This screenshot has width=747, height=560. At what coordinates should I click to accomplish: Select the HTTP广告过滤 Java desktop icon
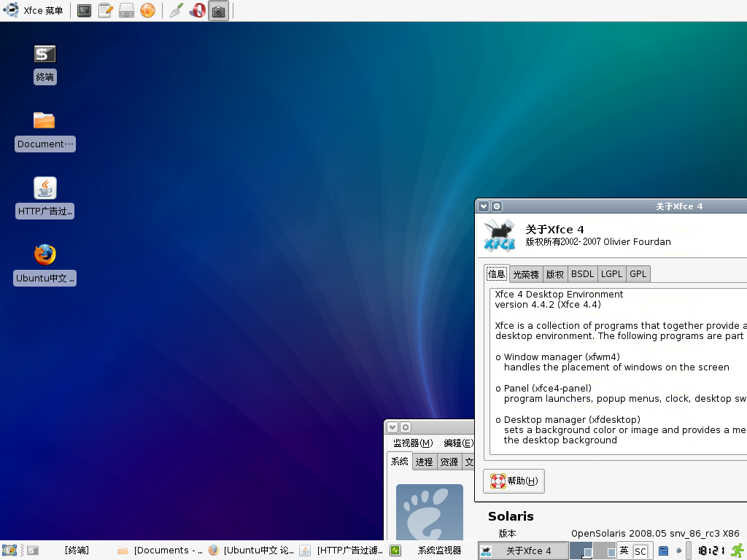(45, 198)
